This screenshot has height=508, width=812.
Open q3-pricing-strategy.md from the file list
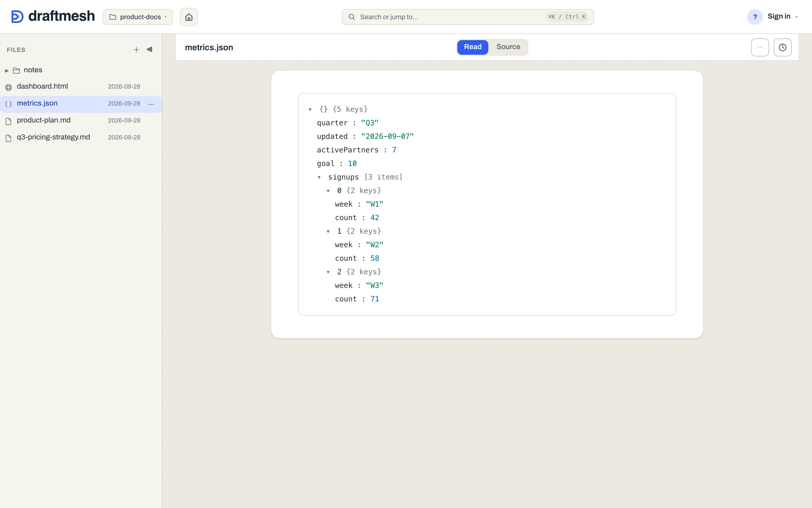pos(81,137)
